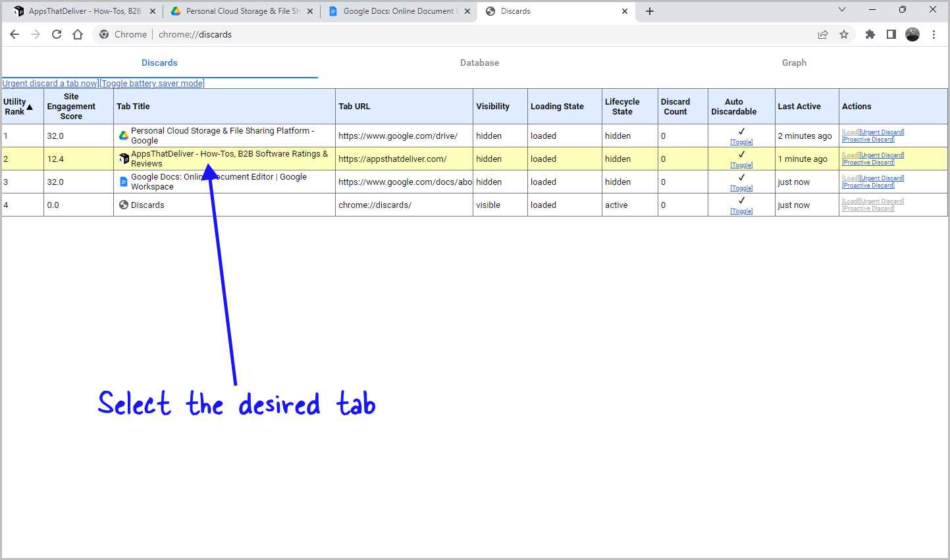Open the home page via home icon
Viewport: 950px width, 560px height.
pyautogui.click(x=78, y=34)
